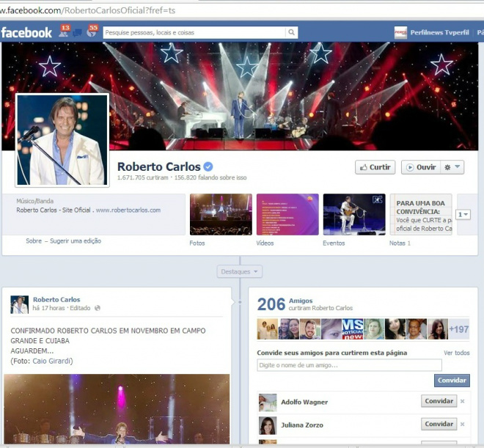The image size is (484, 448).
Task: Click the Ouvir button
Action: coord(421,167)
